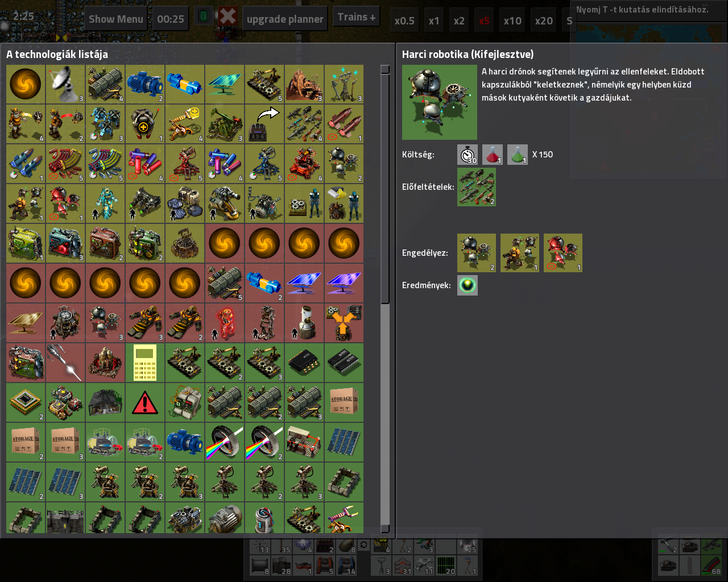Select the blue gun turret technology level 5
728x582 pixels.
[264, 164]
